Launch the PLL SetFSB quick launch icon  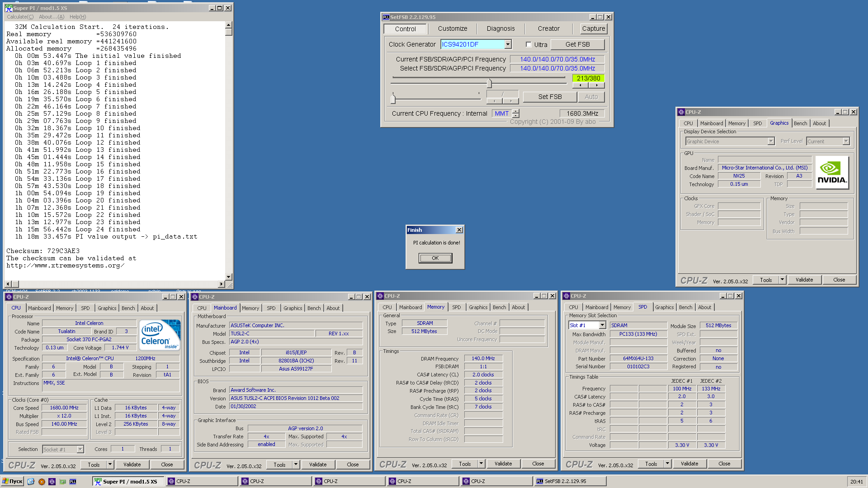pyautogui.click(x=73, y=482)
